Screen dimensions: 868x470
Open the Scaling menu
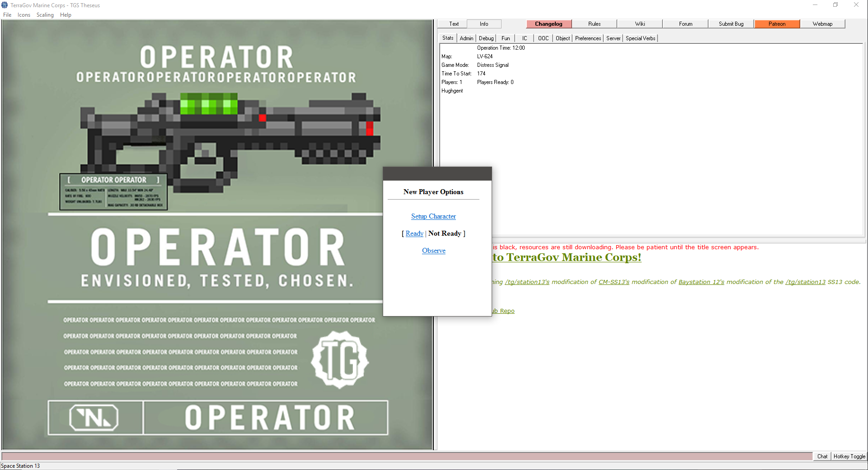pyautogui.click(x=45, y=15)
